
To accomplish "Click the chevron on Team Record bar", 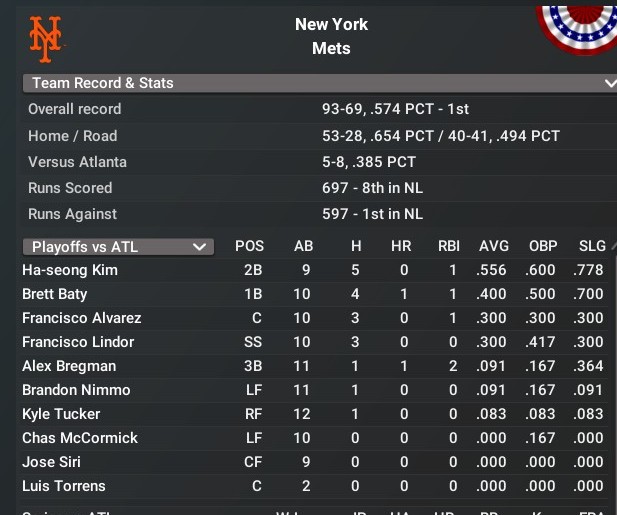I will pos(610,83).
